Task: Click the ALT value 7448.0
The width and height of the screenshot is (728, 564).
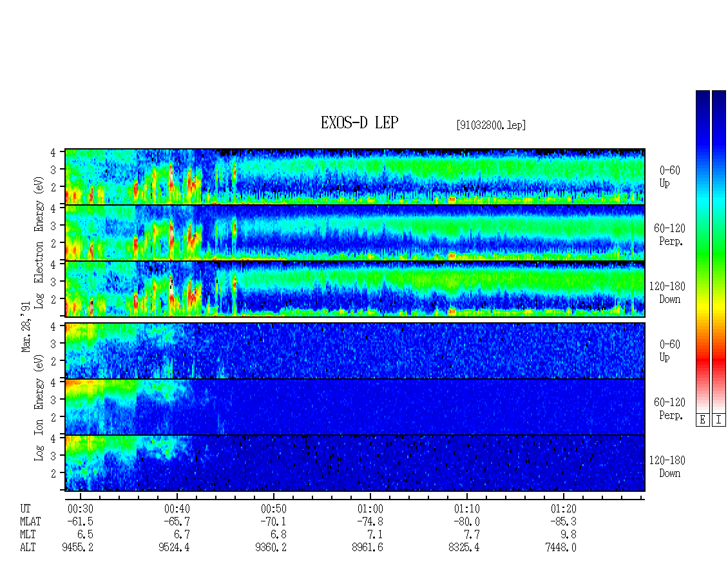Action: (560, 548)
